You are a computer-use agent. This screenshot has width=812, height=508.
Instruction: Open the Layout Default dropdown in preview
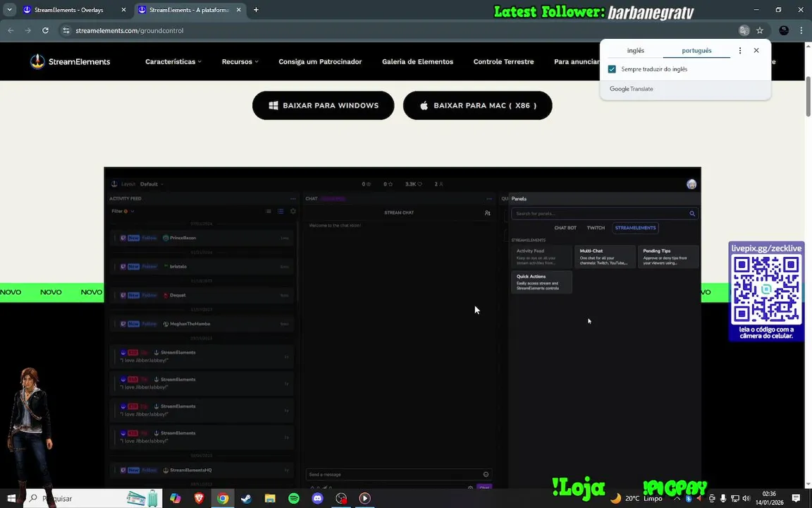(152, 184)
